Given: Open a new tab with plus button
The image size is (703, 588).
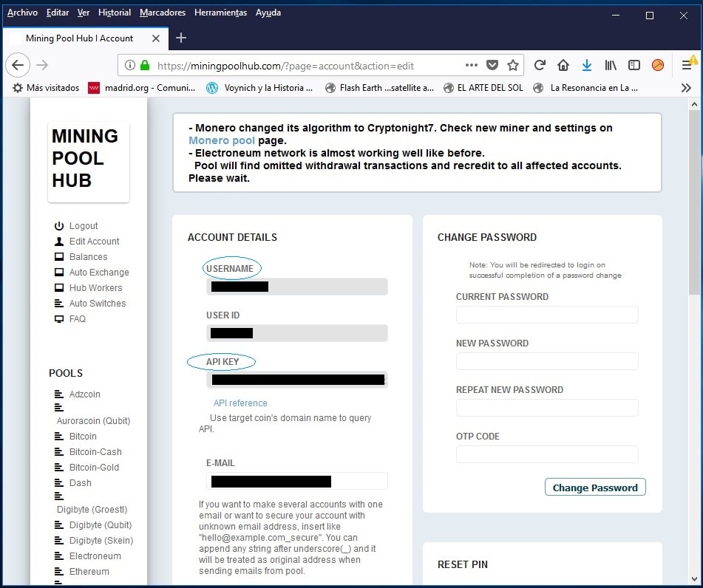Looking at the screenshot, I should pos(181,38).
